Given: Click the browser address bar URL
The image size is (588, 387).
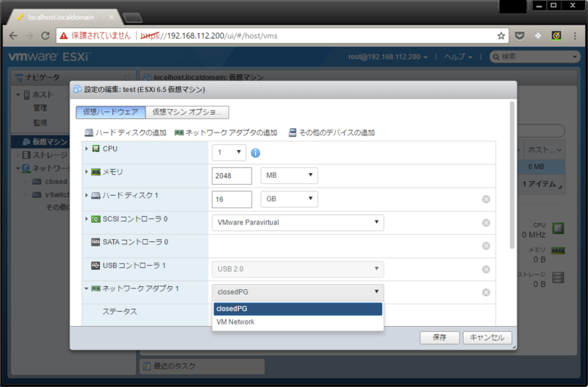Looking at the screenshot, I should tap(209, 35).
